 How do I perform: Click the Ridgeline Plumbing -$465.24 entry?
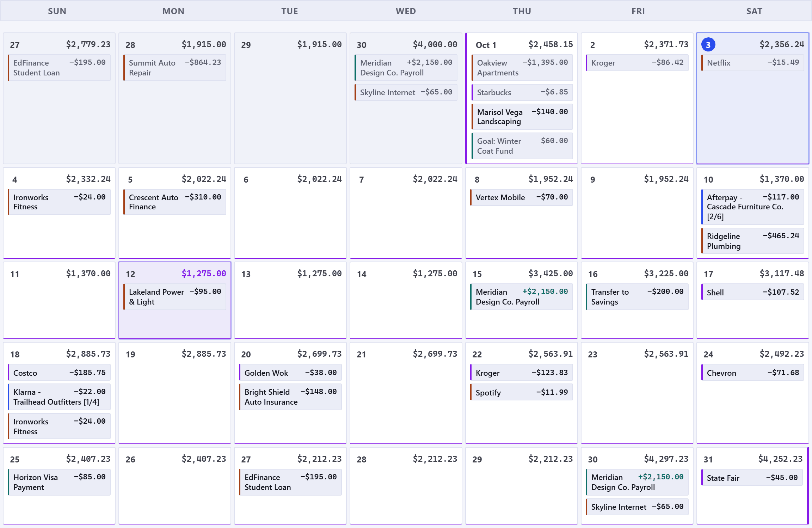pos(752,241)
